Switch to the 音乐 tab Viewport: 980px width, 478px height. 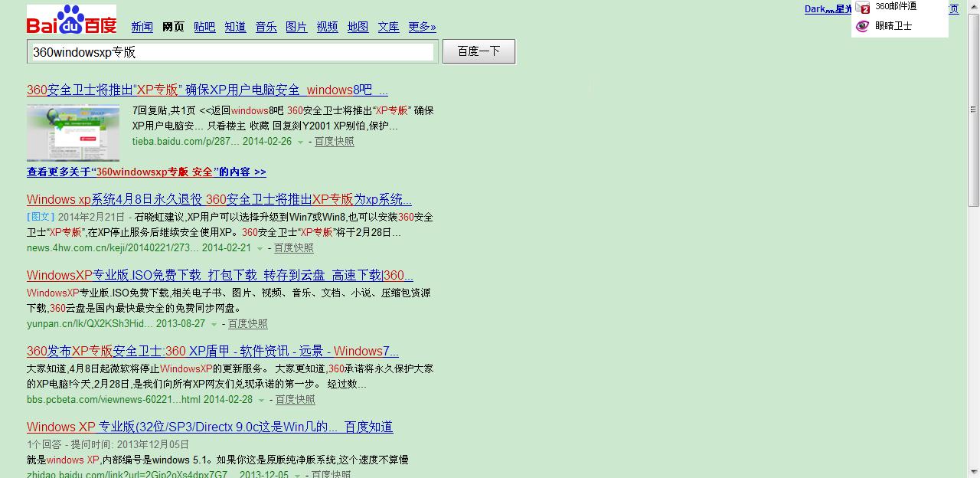pos(266,27)
